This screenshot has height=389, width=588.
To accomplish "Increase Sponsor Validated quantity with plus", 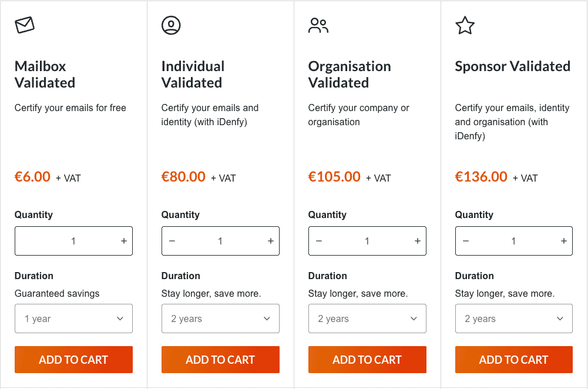I will click(x=564, y=241).
